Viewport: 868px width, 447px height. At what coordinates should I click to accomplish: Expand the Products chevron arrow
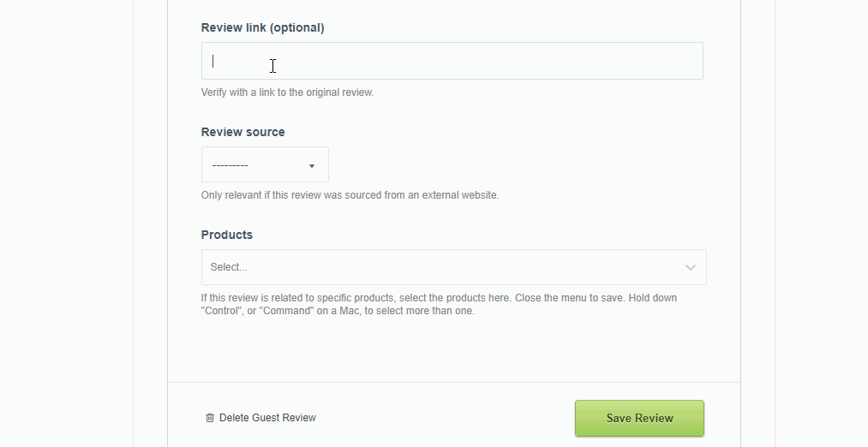(x=691, y=267)
